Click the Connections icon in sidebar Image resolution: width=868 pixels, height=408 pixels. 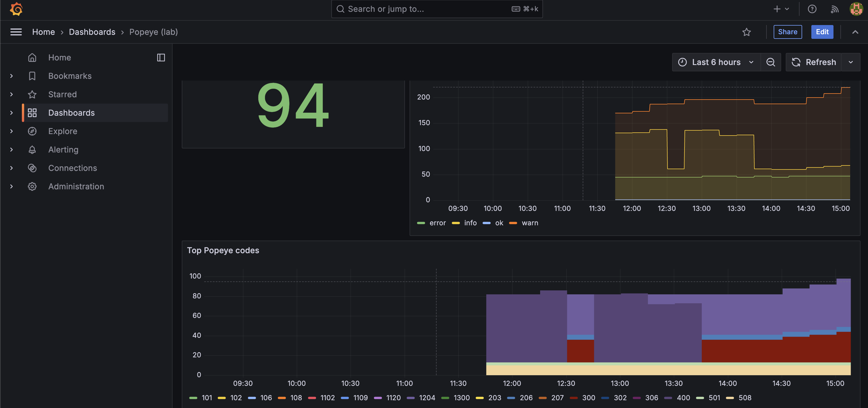[32, 168]
